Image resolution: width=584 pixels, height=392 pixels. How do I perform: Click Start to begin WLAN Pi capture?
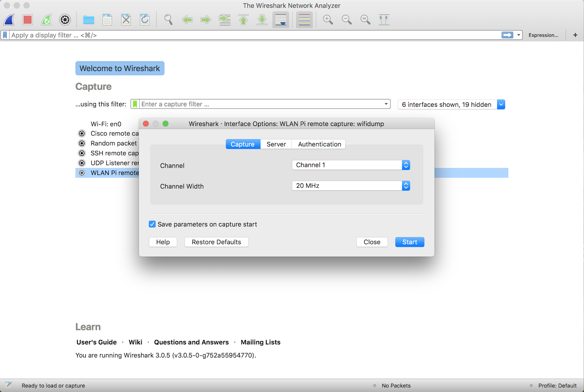410,242
